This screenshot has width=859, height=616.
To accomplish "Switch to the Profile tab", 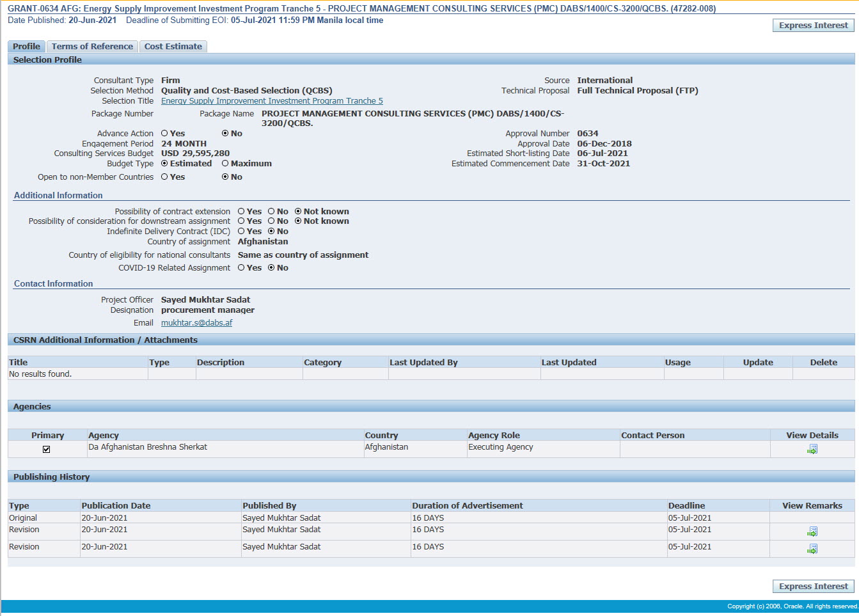I will (x=26, y=46).
